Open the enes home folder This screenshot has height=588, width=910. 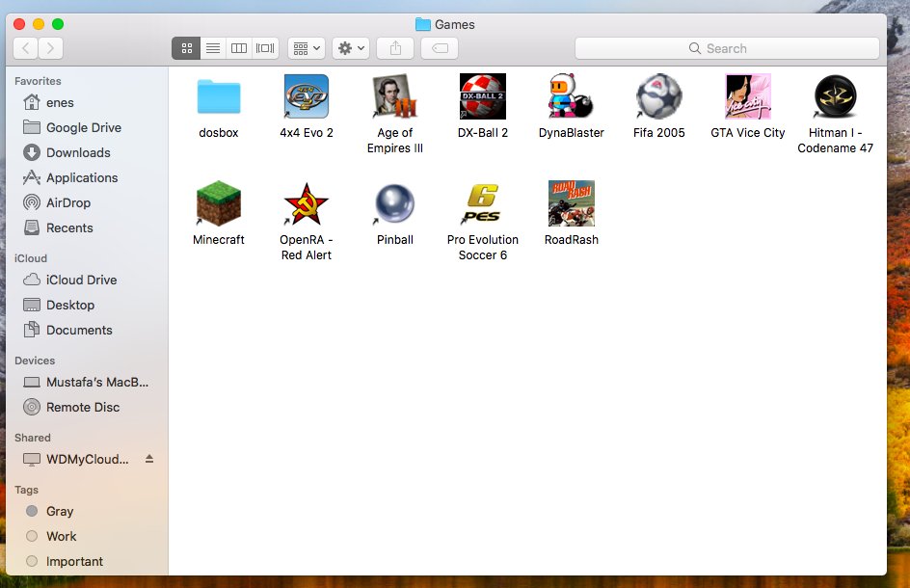pyautogui.click(x=87, y=103)
